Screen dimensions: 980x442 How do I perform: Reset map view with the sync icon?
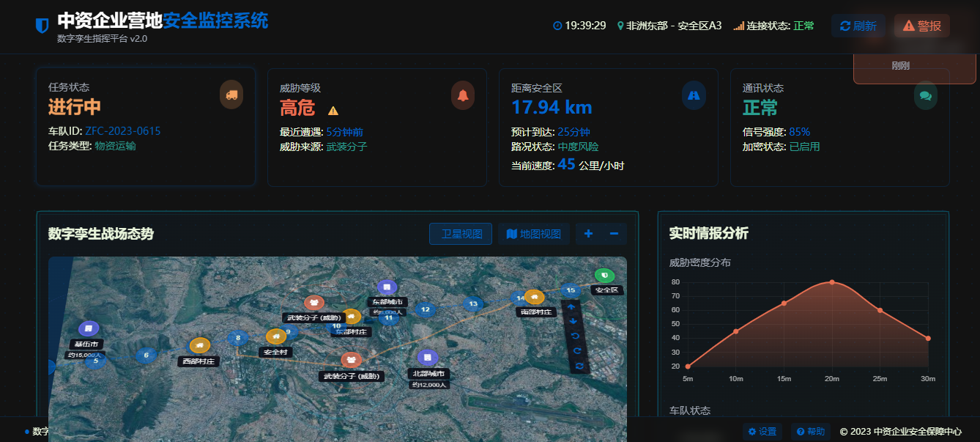point(579,366)
